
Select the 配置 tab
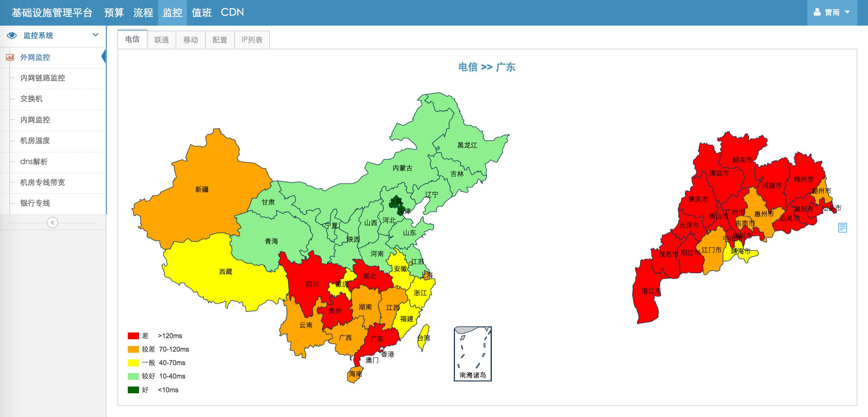coord(220,40)
